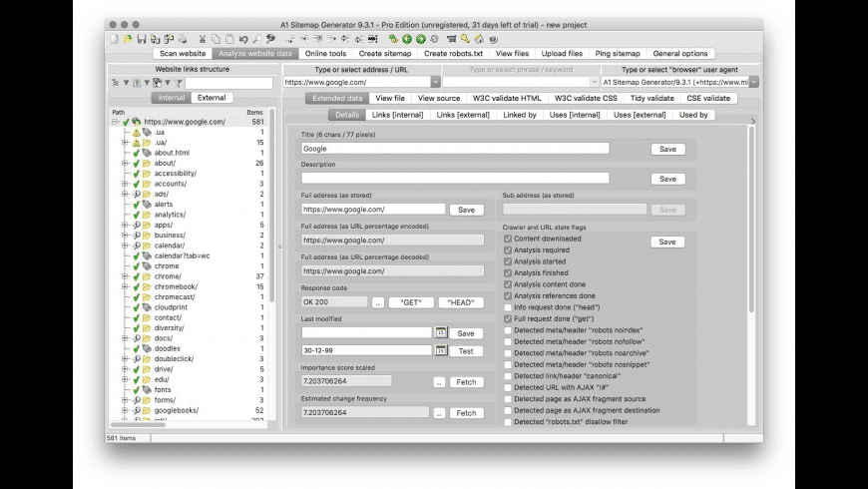
Task: Click the green circle back arrow icon
Action: (407, 39)
